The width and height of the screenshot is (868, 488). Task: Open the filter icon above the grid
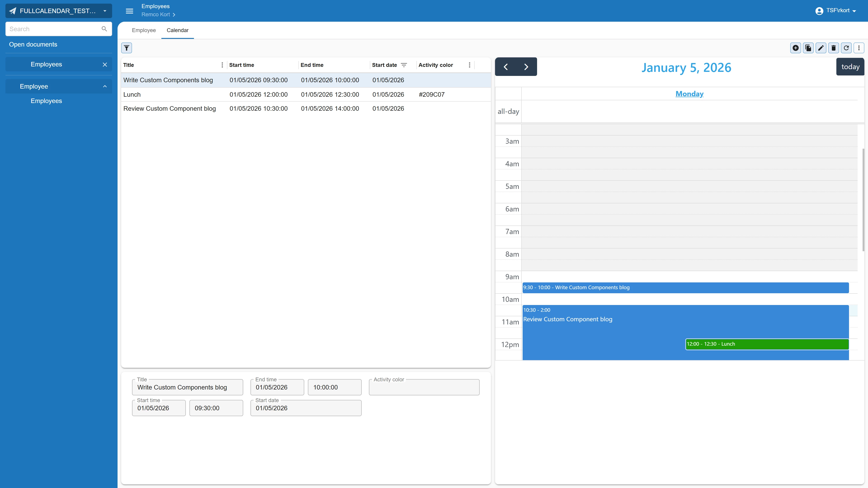coord(126,48)
